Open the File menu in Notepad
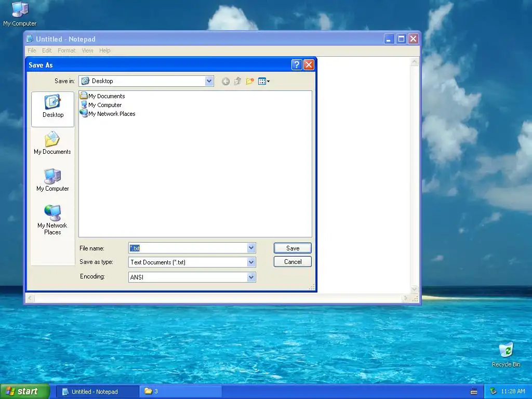 point(32,50)
